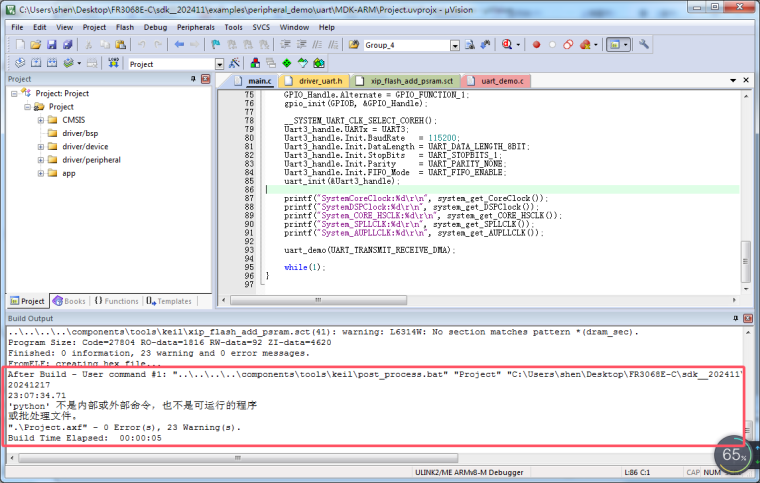Navigate backward with the blue left arrow
Image resolution: width=760 pixels, height=483 pixels.
point(179,45)
